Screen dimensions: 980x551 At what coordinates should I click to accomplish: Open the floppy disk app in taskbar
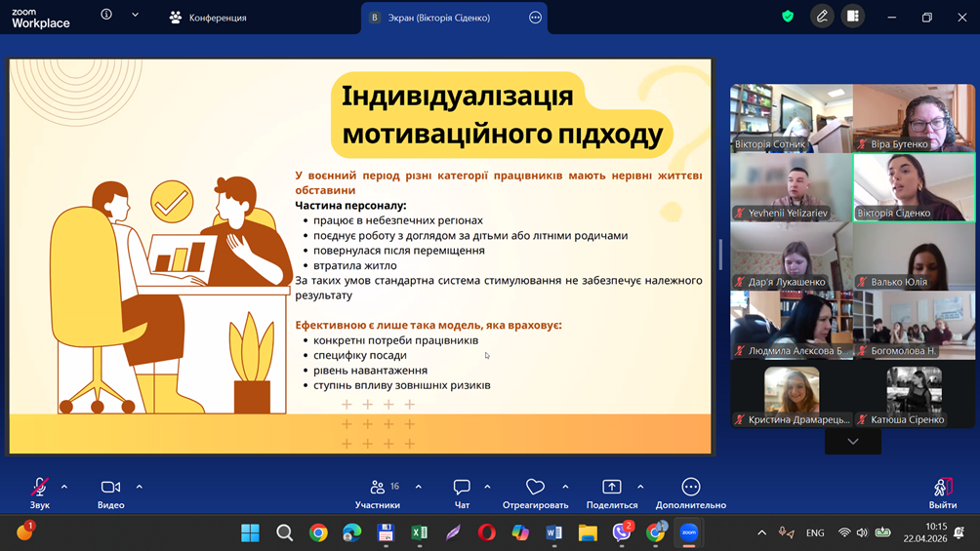tap(386, 532)
